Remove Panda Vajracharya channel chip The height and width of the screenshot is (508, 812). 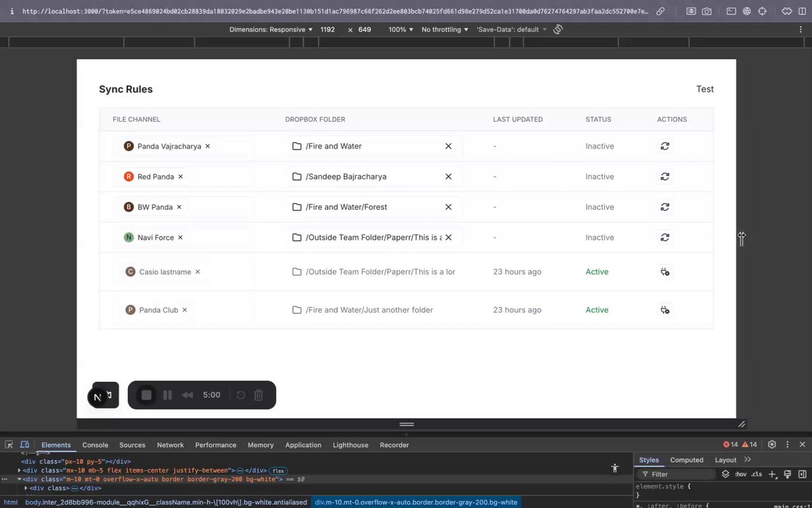coord(207,147)
